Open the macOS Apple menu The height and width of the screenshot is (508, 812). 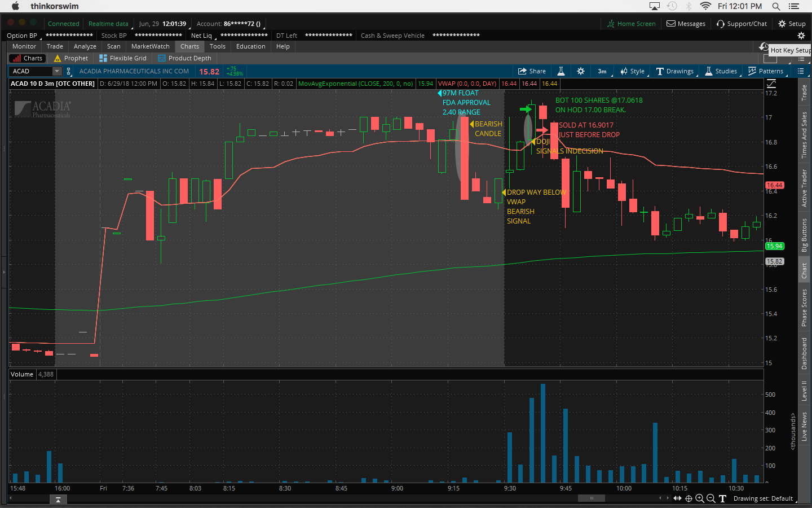pyautogui.click(x=15, y=6)
